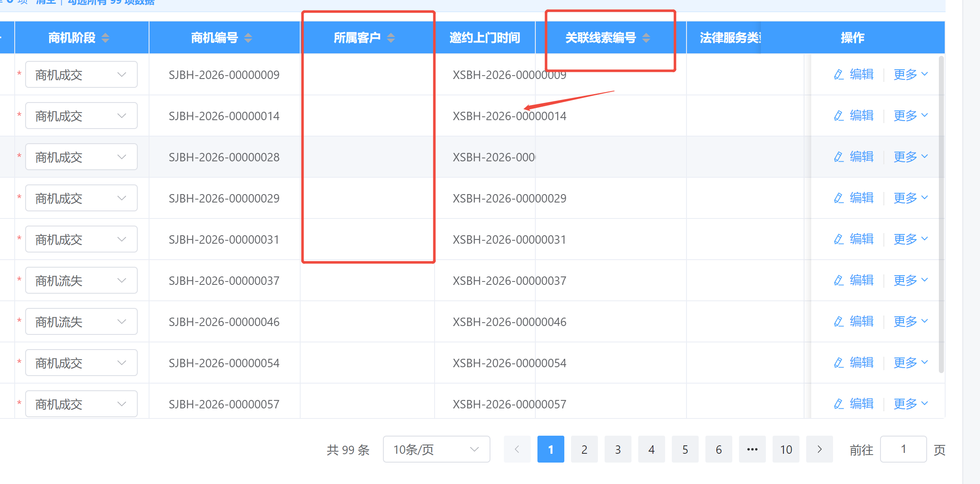Image resolution: width=980 pixels, height=484 pixels.
Task: Go to page 2
Action: (584, 449)
